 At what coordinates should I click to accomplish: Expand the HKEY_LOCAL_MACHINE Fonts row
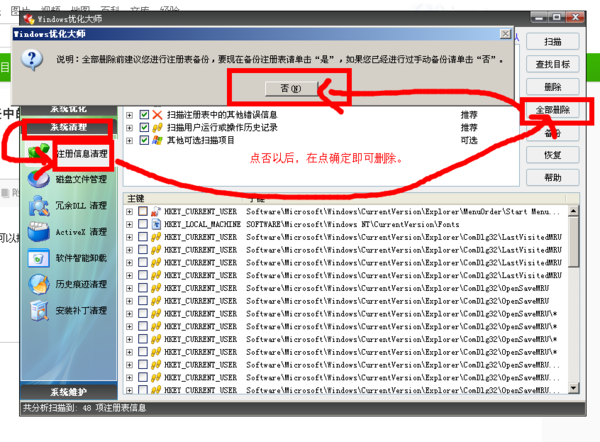[x=129, y=224]
